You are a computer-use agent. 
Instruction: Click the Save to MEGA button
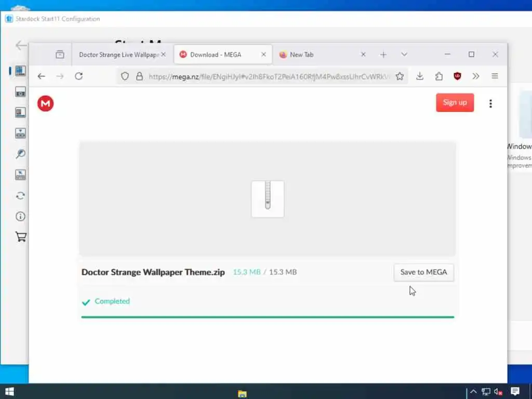[424, 272]
